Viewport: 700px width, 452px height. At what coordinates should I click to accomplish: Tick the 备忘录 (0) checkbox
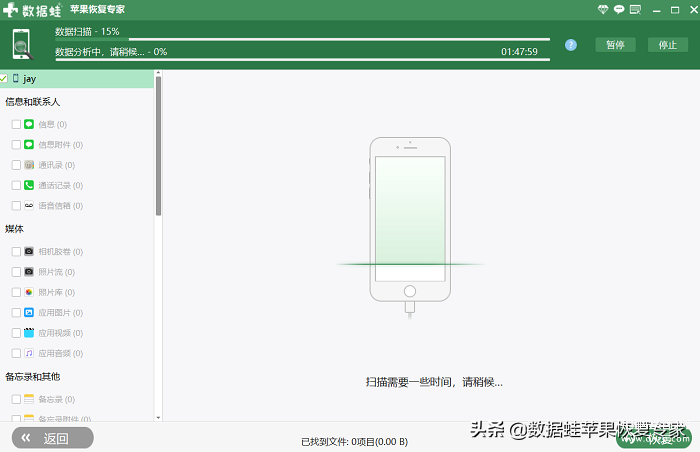coord(16,399)
